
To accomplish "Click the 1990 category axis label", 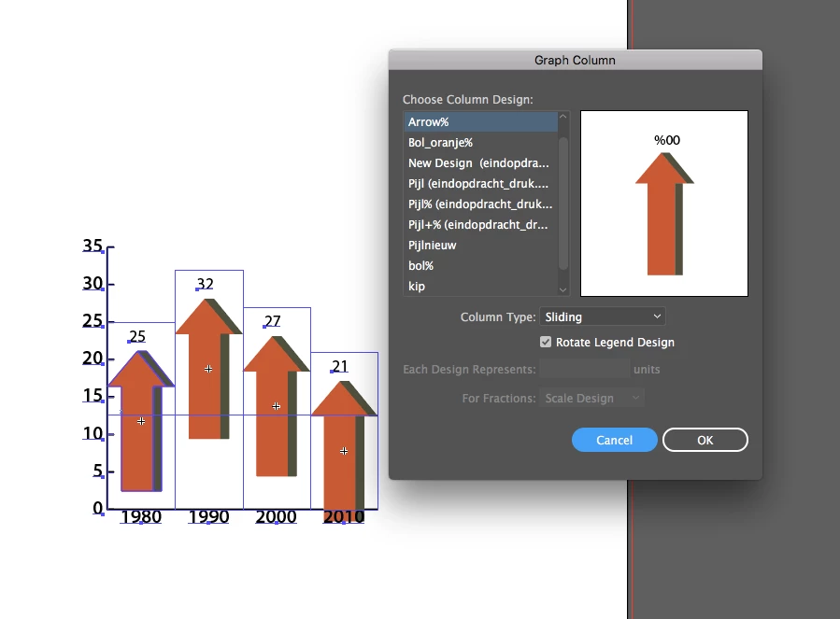I will [x=208, y=516].
